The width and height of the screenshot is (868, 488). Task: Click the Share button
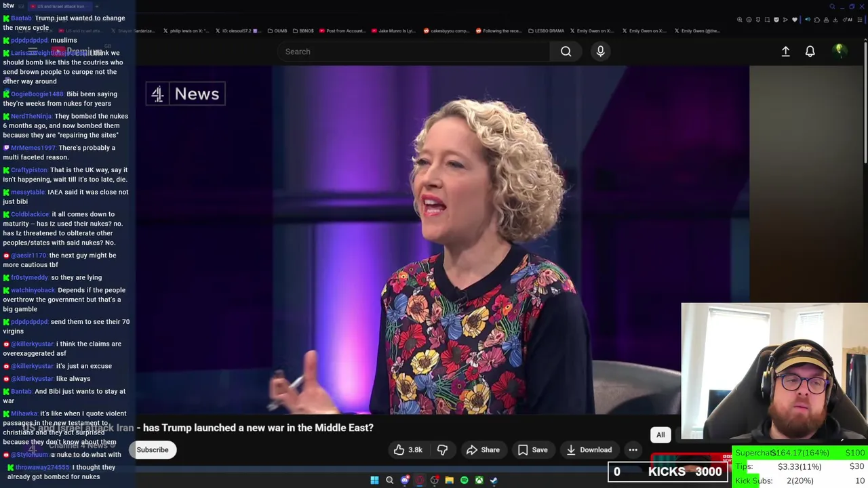483,450
